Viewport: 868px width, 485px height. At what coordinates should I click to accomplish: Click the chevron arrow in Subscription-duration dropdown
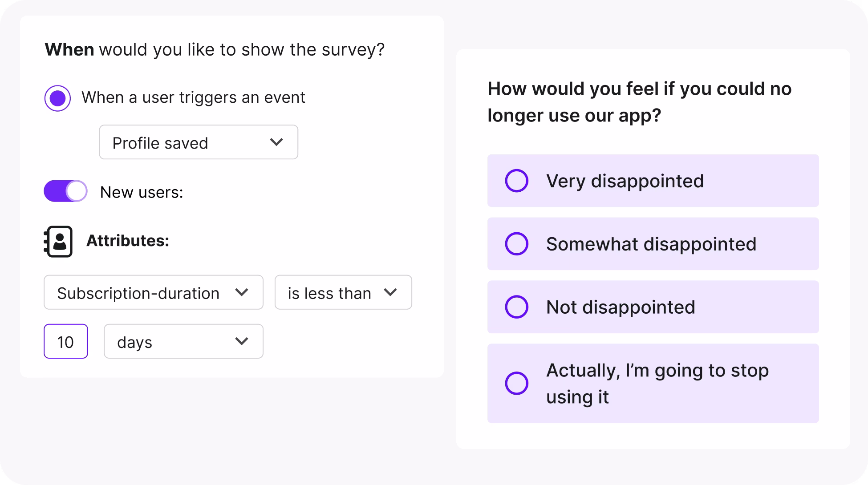(242, 292)
